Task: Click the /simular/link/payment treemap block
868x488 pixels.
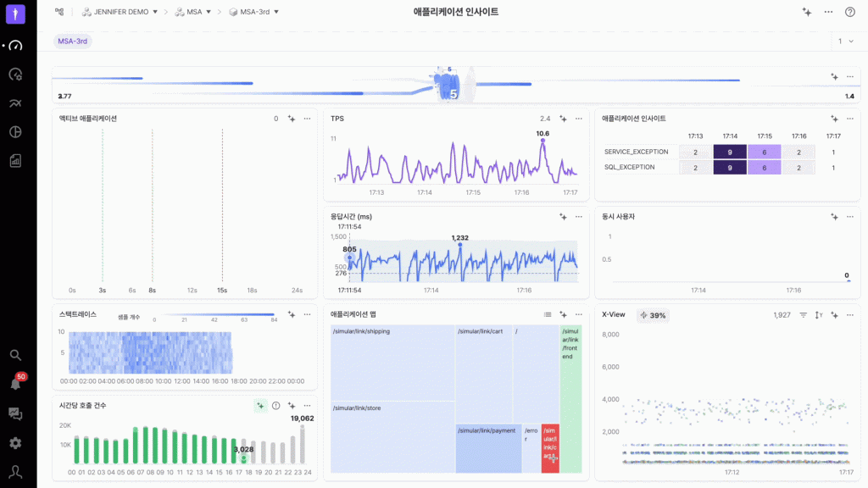Action: tap(487, 446)
